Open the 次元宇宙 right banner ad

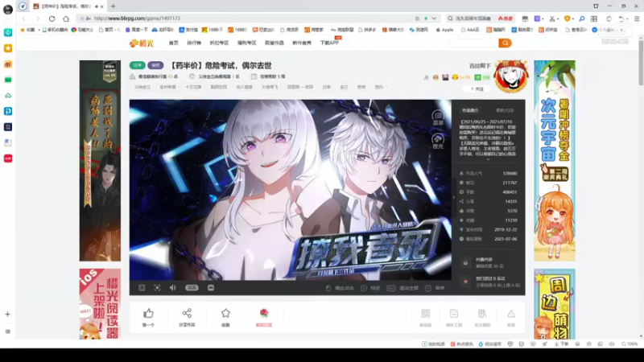pos(555,160)
